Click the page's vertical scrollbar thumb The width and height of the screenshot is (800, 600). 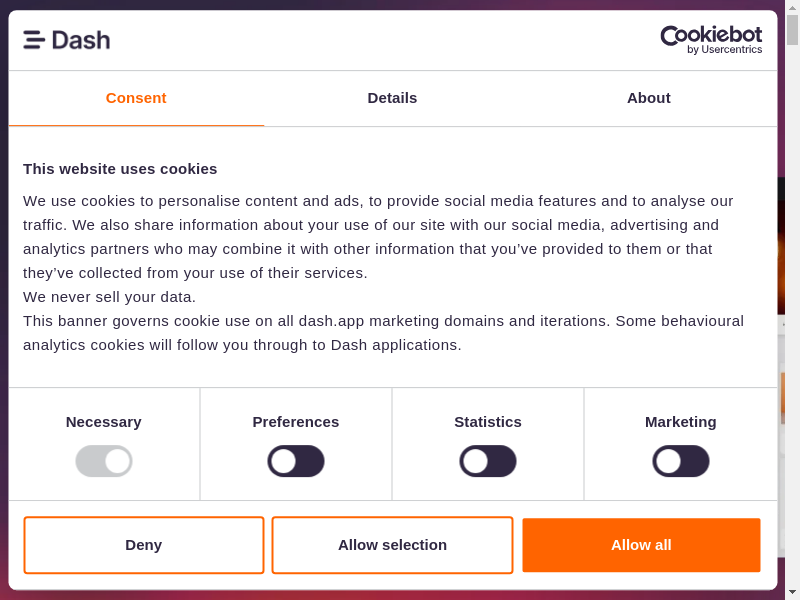coord(792,30)
